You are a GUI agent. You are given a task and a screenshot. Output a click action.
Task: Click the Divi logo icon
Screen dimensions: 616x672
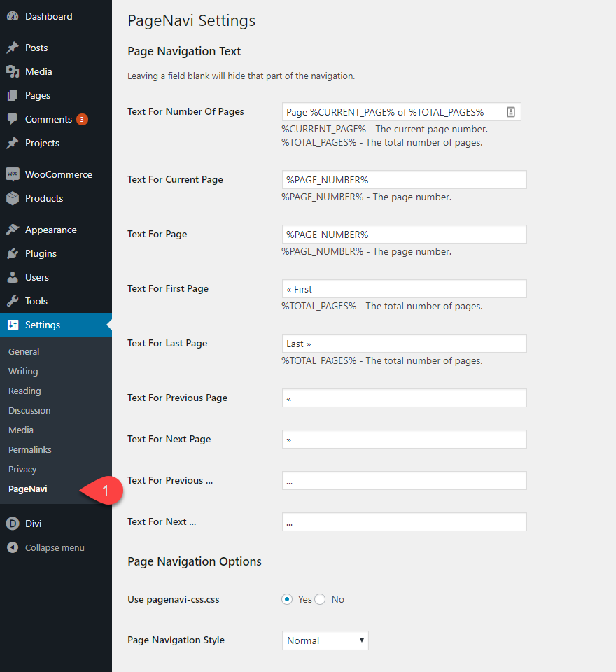coord(13,523)
